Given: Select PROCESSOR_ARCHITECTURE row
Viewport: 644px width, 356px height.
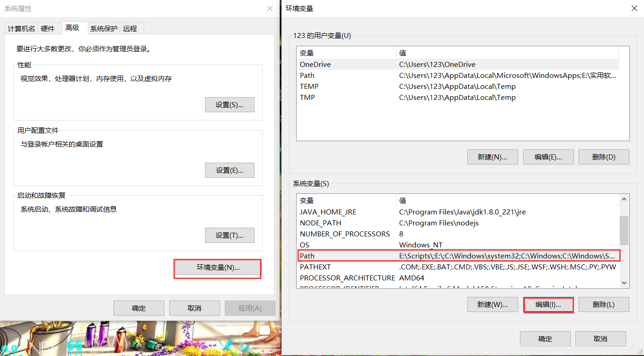Looking at the screenshot, I should 458,278.
